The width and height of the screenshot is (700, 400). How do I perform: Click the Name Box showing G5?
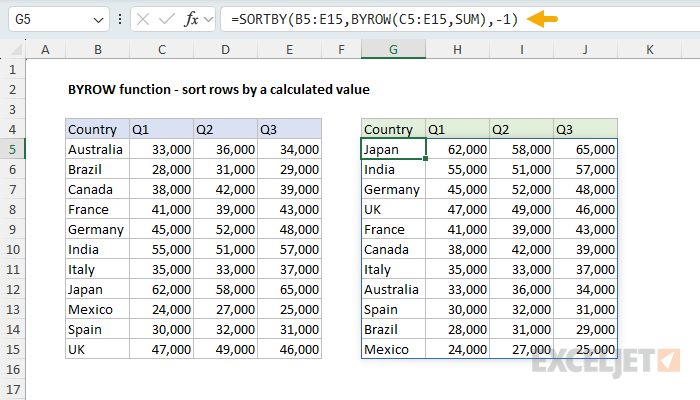(58, 20)
